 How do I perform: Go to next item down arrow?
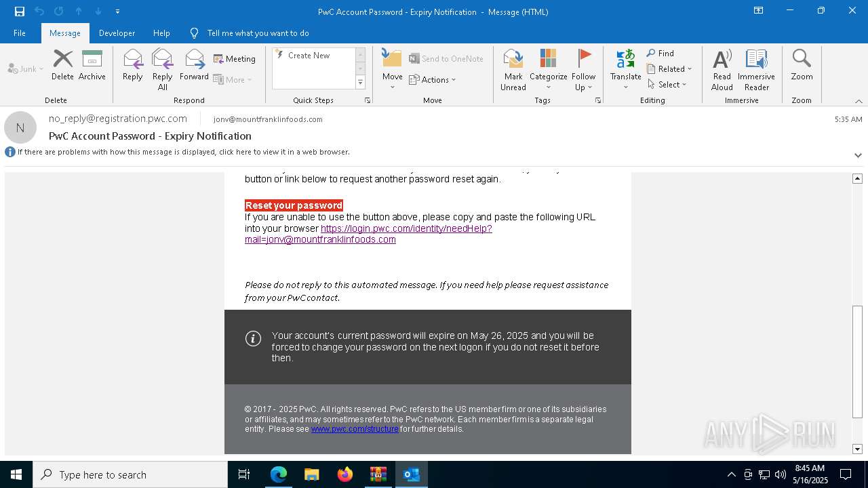tap(98, 12)
